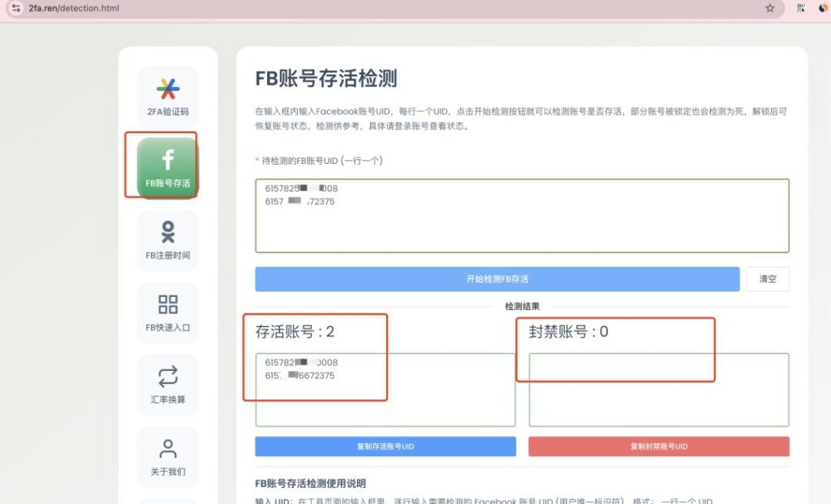Click the QR code extension icon
The height and width of the screenshot is (504, 831).
point(801,8)
